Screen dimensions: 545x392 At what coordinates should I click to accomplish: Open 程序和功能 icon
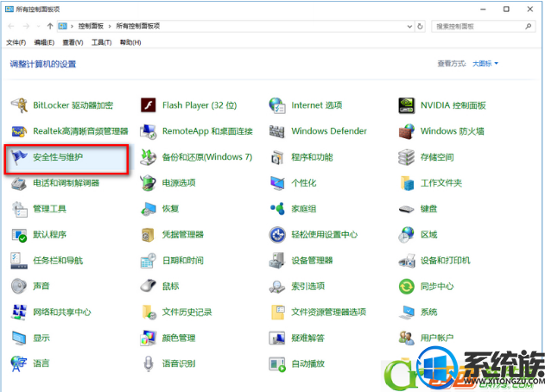[x=277, y=157]
